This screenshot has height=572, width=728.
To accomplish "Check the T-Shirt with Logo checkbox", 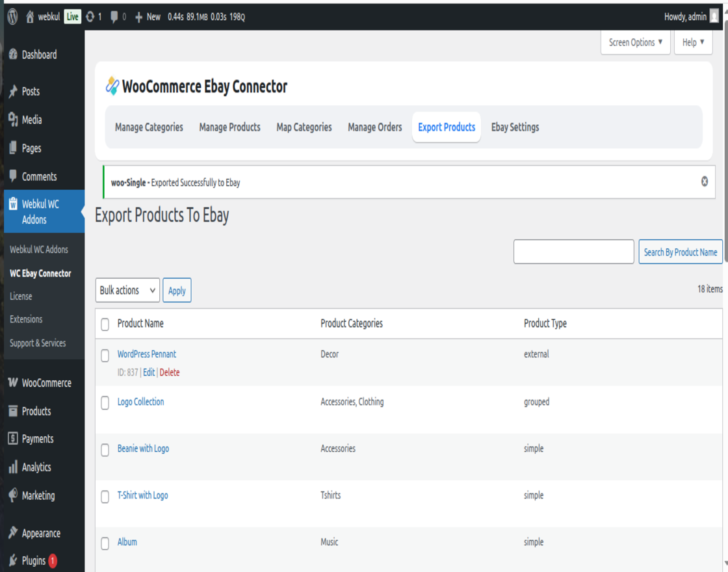I will pyautogui.click(x=105, y=497).
